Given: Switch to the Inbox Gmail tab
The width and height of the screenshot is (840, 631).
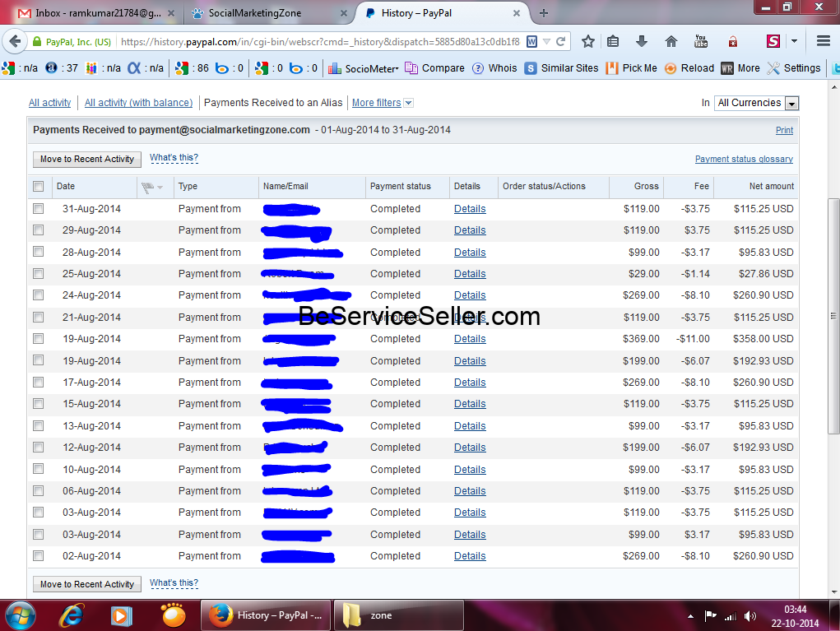Looking at the screenshot, I should (96, 13).
